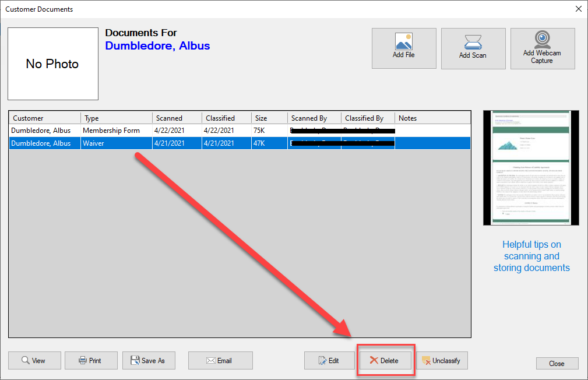The width and height of the screenshot is (588, 380).
Task: Delete the selected Waiver document
Action: tap(385, 361)
